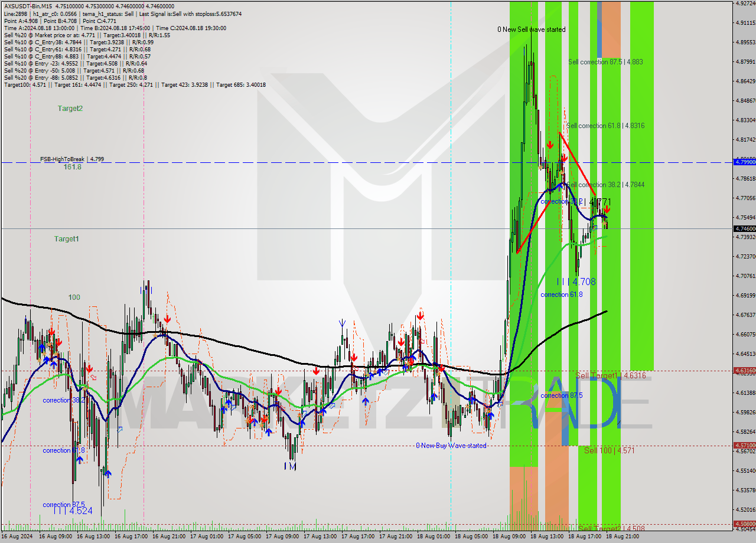The height and width of the screenshot is (543, 756).
Task: Click the '16 Aug 13:00' time axis label
Action: 93,537
